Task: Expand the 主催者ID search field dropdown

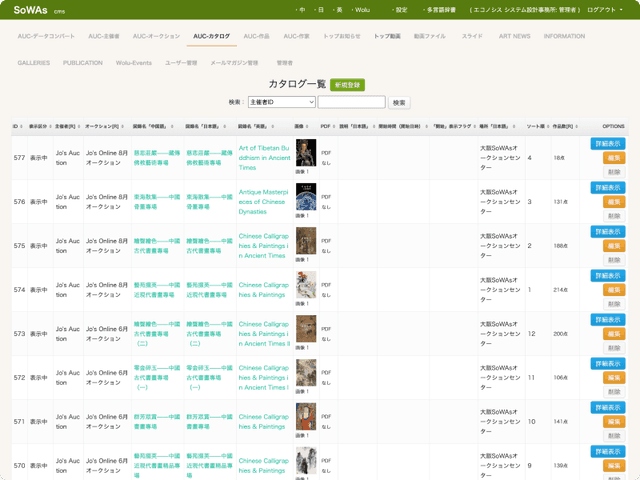Action: point(281,102)
